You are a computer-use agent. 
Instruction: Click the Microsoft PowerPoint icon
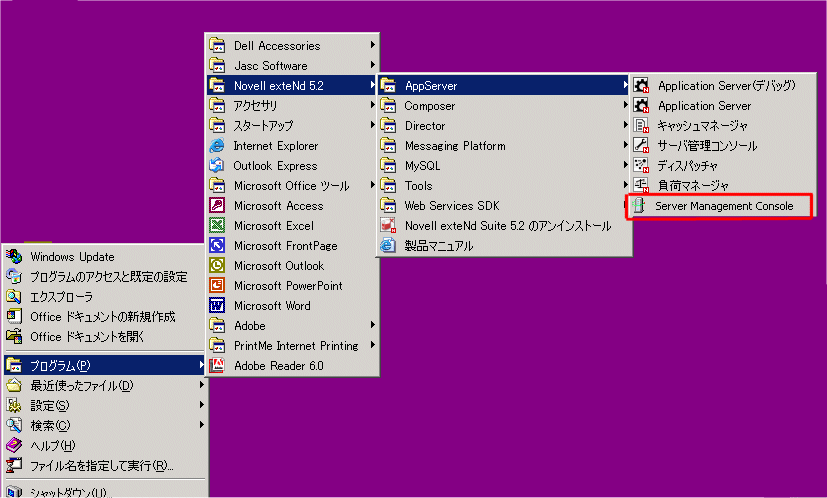point(217,285)
